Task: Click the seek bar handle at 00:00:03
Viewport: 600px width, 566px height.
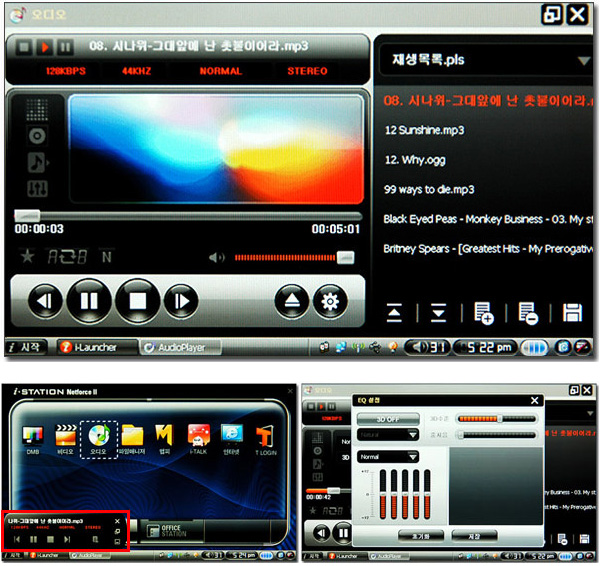Action: pos(27,215)
